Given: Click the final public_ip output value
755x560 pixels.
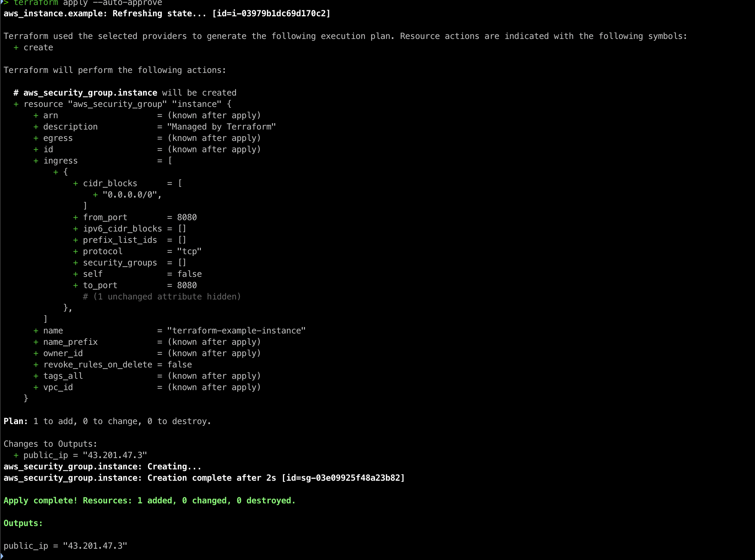Looking at the screenshot, I should point(95,546).
